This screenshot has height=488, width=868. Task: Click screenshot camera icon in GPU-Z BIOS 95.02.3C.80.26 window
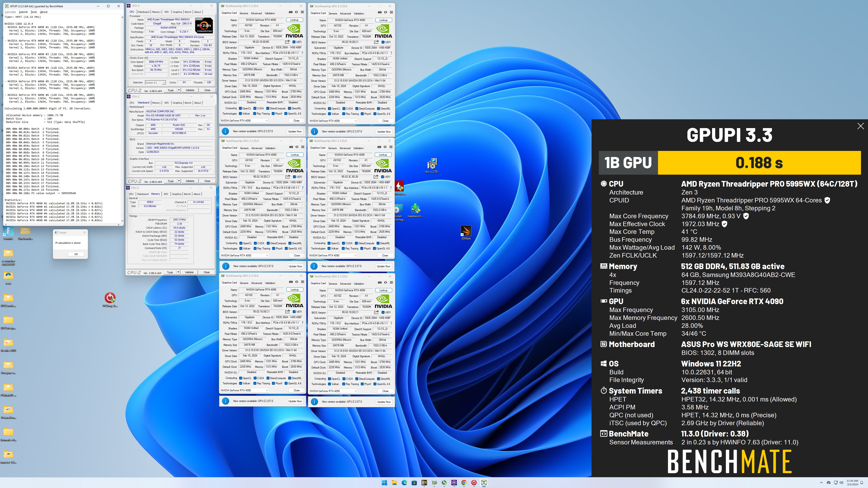click(x=379, y=147)
